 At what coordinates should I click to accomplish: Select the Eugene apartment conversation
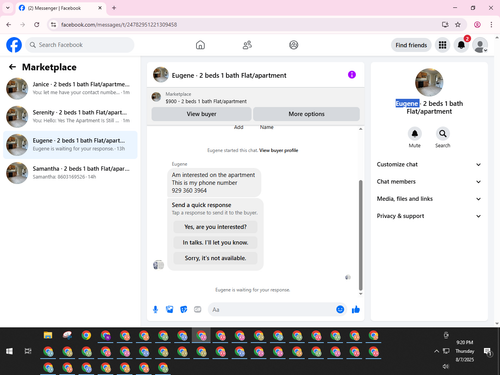[70, 145]
